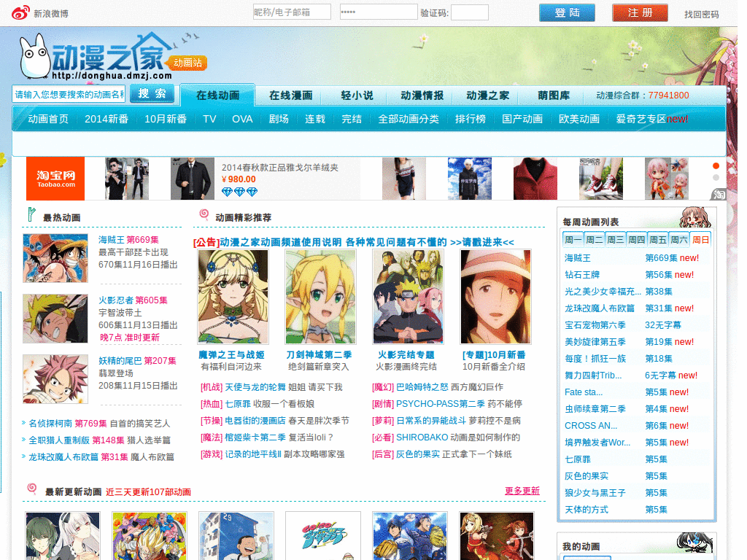The width and height of the screenshot is (747, 560).
Task: Open 灰色的果实 in the 后宫 recommendation row
Action: point(418,454)
